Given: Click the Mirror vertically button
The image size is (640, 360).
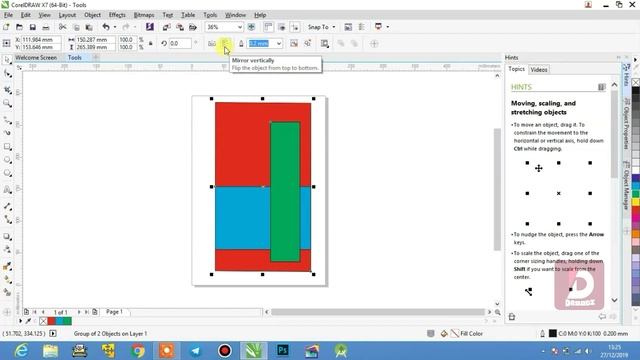Looking at the screenshot, I should (225, 43).
